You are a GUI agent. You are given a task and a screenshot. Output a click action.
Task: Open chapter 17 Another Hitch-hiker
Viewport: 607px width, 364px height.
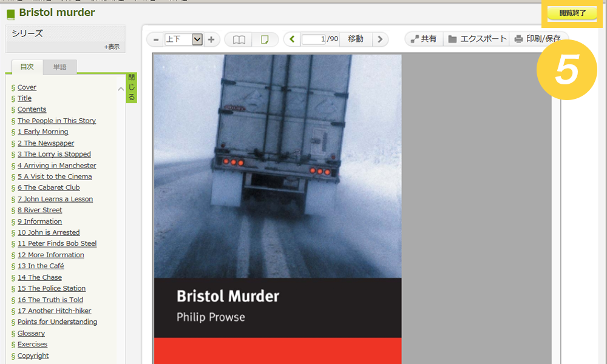[54, 311]
